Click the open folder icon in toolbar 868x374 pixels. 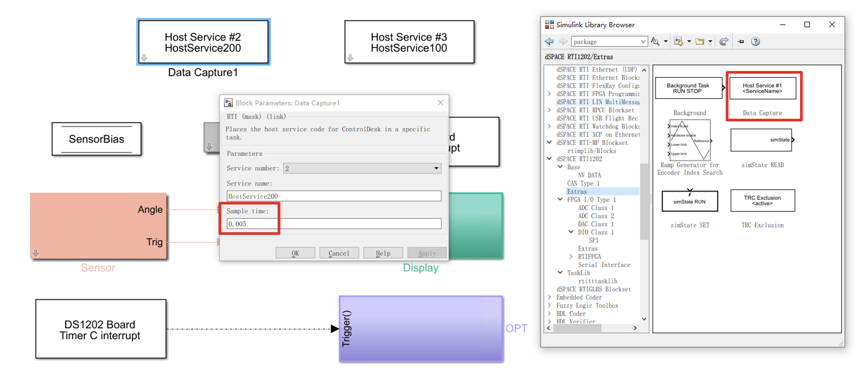[x=700, y=42]
